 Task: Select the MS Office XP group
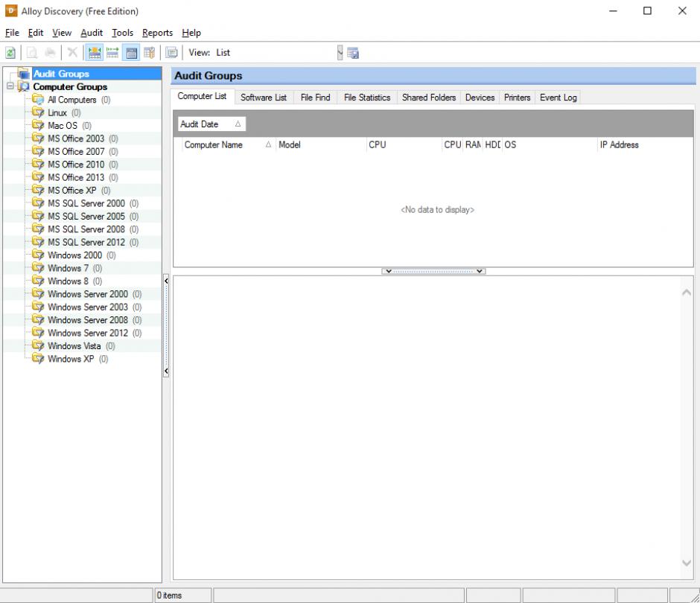click(x=72, y=190)
